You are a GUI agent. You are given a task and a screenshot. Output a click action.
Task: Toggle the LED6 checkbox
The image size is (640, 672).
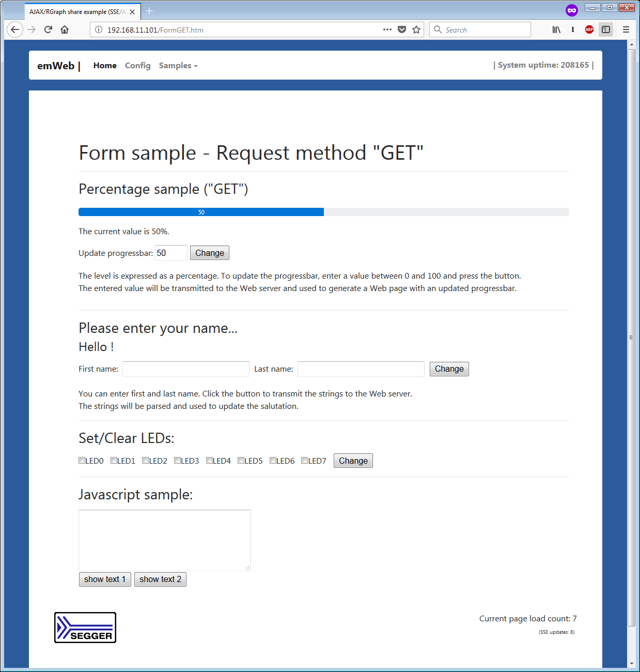pyautogui.click(x=273, y=461)
